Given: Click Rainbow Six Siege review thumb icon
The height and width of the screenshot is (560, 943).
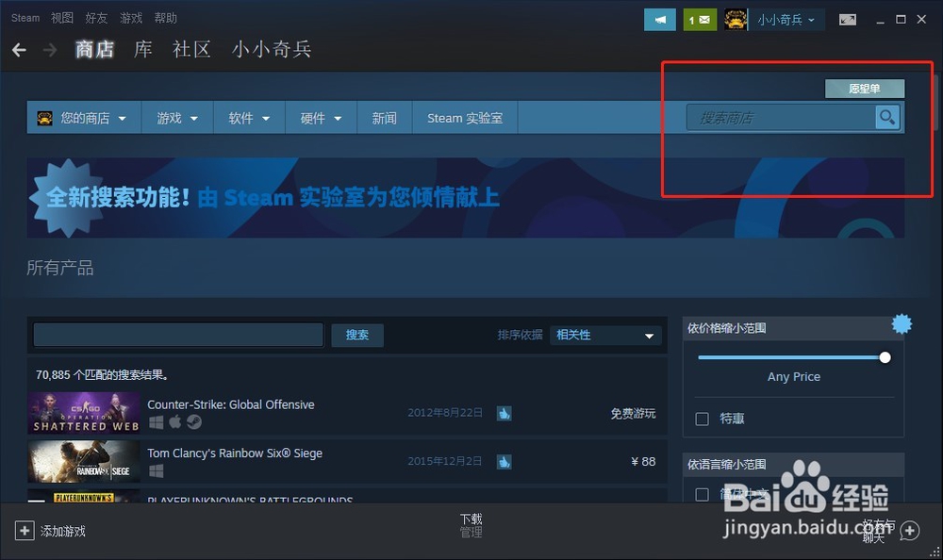Looking at the screenshot, I should pyautogui.click(x=504, y=461).
